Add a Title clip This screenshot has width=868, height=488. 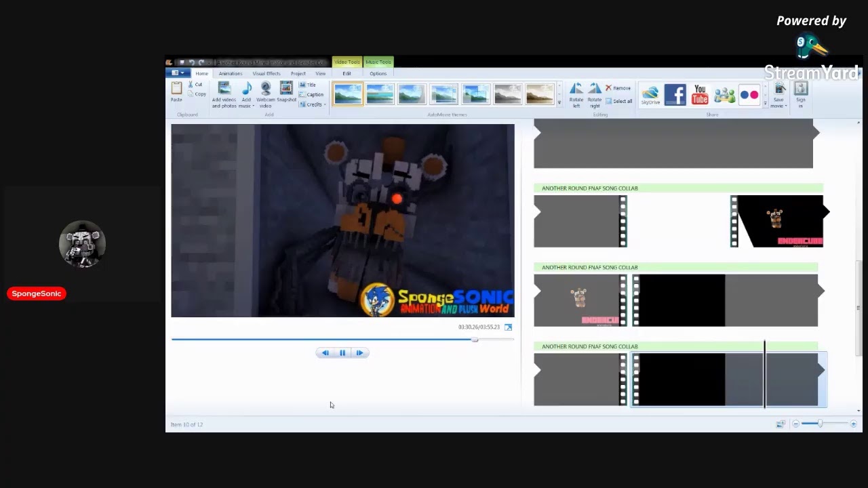click(x=308, y=85)
